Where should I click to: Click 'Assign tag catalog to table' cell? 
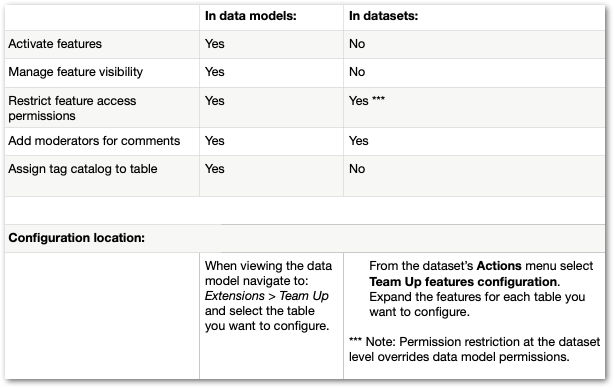[x=83, y=169]
